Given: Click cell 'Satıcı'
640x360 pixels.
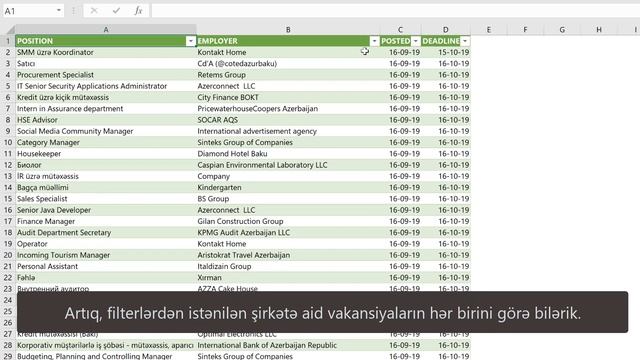Looking at the screenshot, I should coord(106,64).
